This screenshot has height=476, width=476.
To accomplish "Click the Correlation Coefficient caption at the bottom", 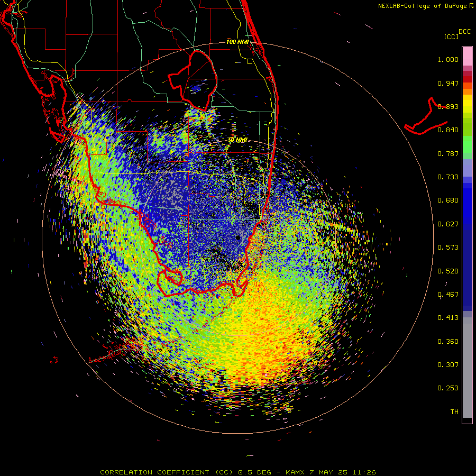I will 238,472.
